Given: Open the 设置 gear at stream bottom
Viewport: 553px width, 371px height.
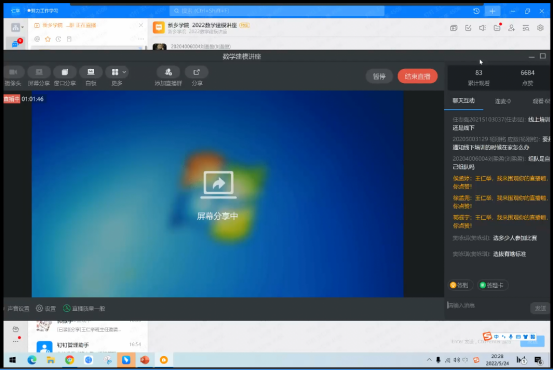Looking at the screenshot, I should [46, 309].
